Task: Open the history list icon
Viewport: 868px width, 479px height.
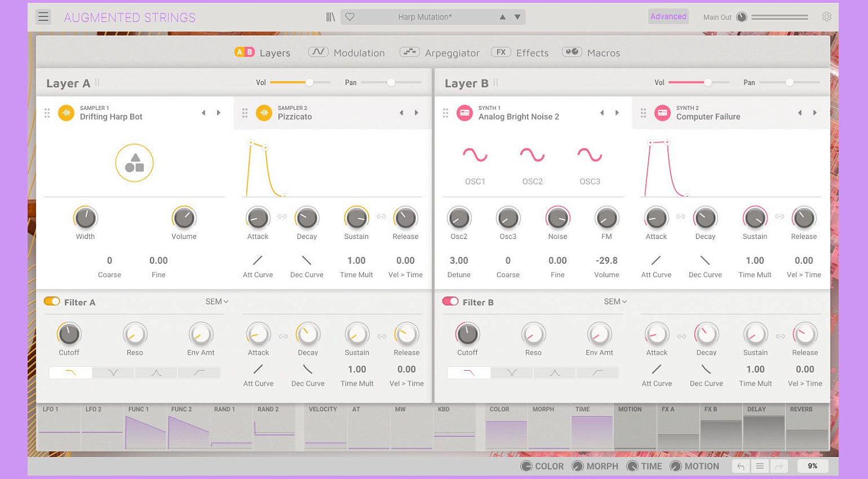Action: (x=760, y=466)
